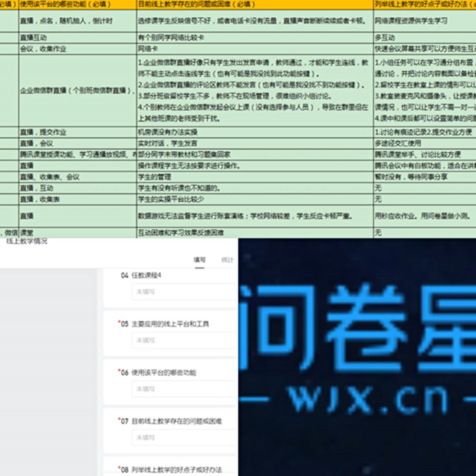Select cell 学生的管理

pyautogui.click(x=255, y=177)
